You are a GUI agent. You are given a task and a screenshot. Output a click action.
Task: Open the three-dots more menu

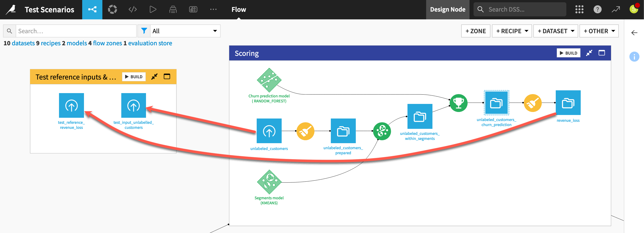pyautogui.click(x=213, y=10)
